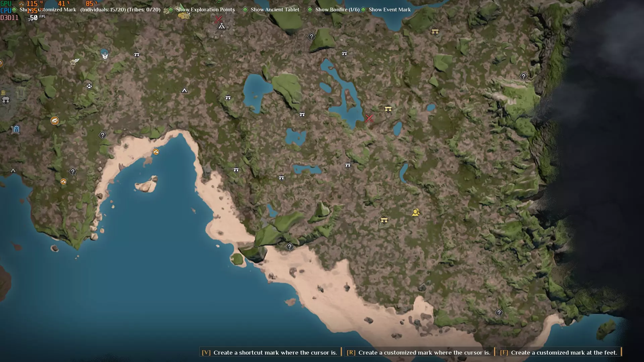Select the blue portal gate icon
The width and height of the screenshot is (644, 362).
click(x=16, y=129)
